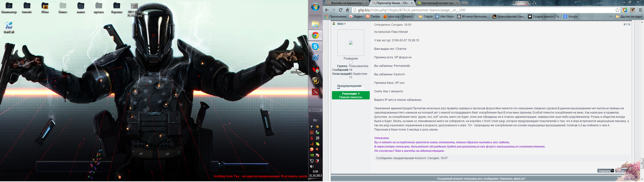Toggle the RU input language indicator
This screenshot has height=182, width=644.
coord(315,120)
